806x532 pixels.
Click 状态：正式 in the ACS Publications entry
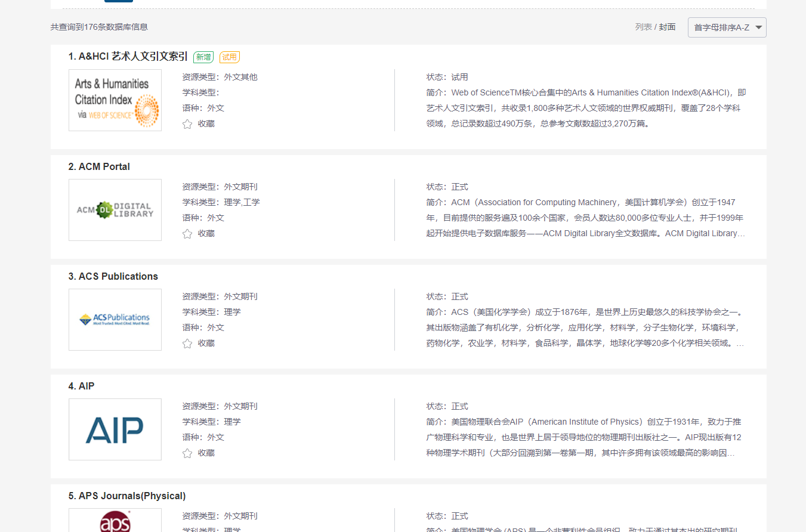[447, 297]
